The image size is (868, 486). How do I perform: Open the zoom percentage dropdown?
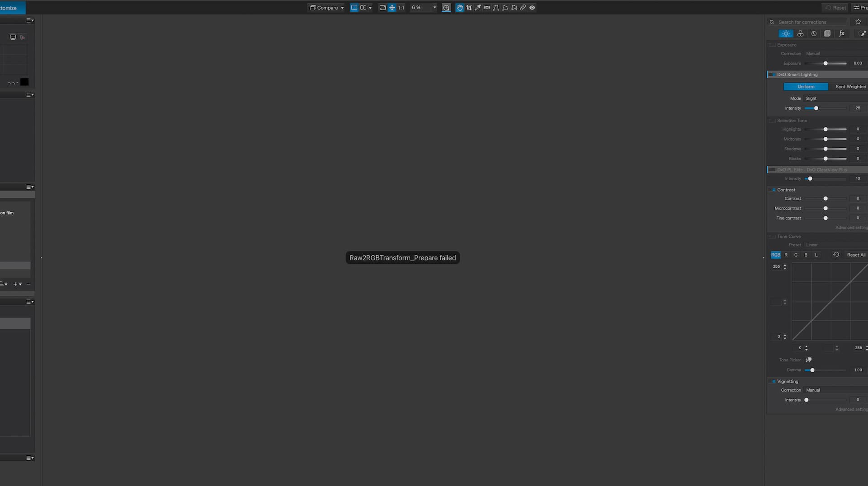tap(434, 8)
